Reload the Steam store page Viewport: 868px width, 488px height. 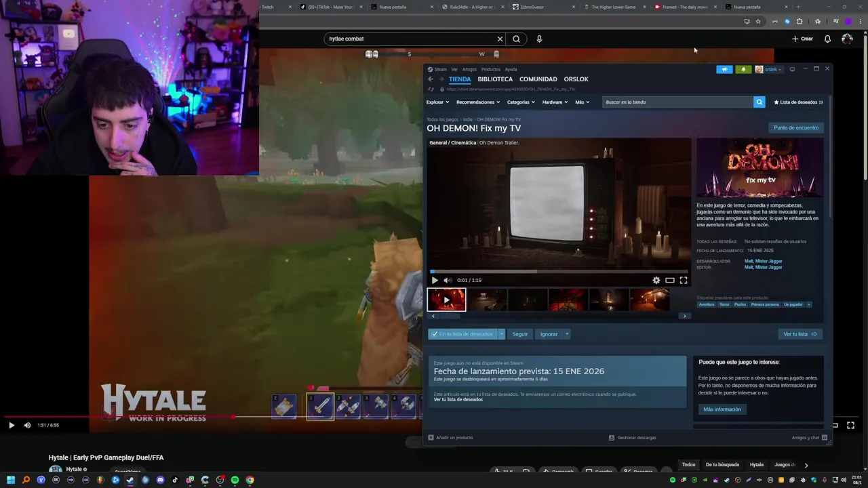[x=431, y=89]
